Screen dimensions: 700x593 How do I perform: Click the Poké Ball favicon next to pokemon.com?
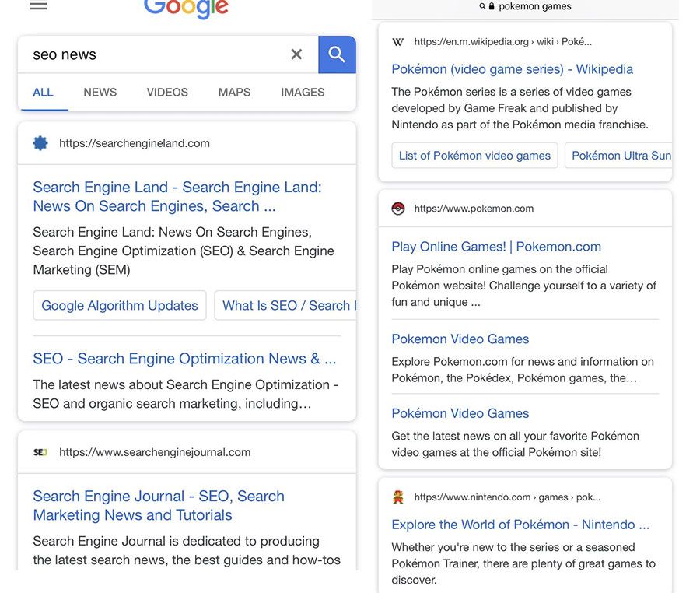[x=399, y=209]
